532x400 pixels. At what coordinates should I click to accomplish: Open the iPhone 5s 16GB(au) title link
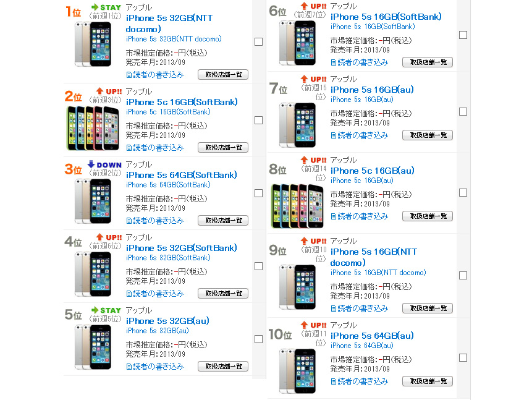coord(372,90)
